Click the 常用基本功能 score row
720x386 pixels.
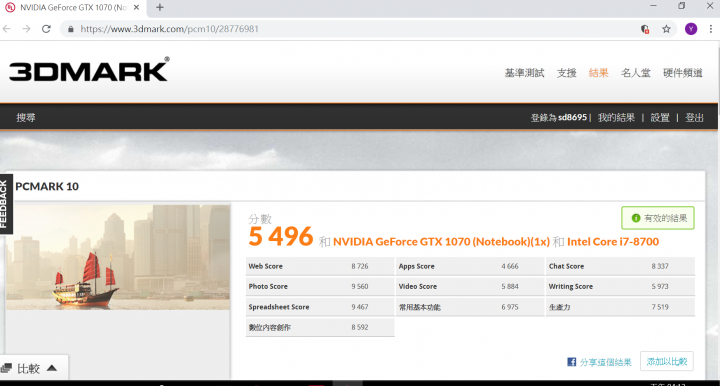click(x=470, y=307)
